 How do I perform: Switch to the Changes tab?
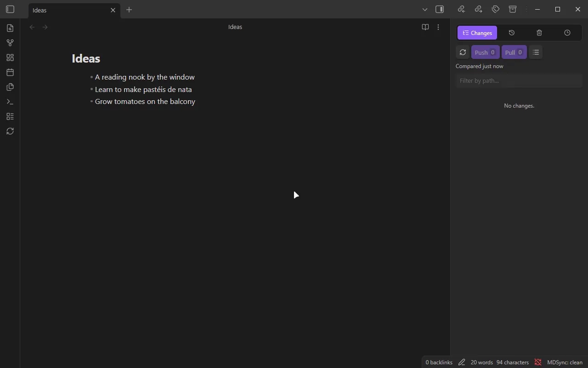tap(477, 33)
